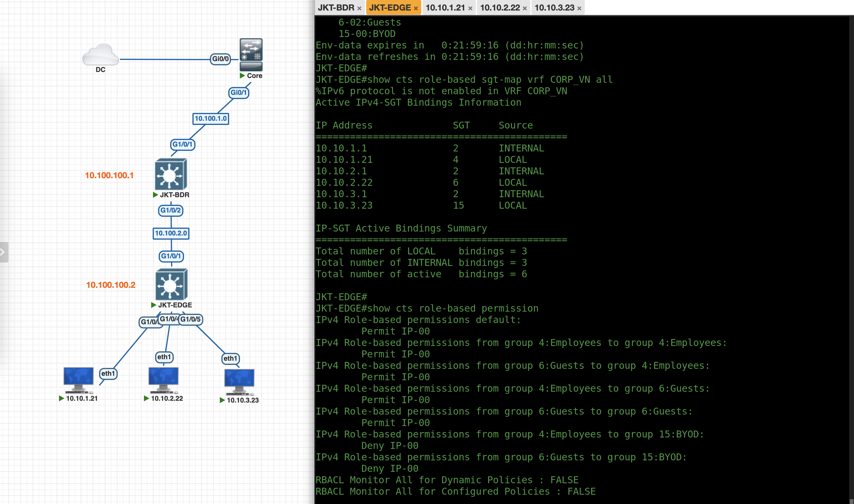Click the Gi0/0 interface label
854x504 pixels.
click(x=220, y=59)
